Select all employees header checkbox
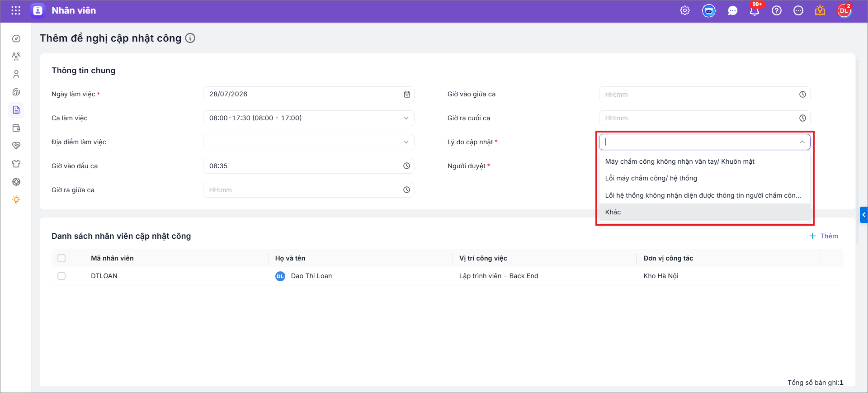Screen dimensions: 868x393 pos(61,258)
